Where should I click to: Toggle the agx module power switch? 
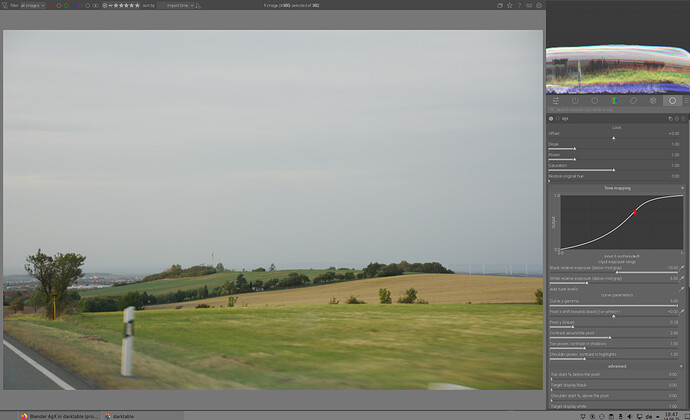551,118
